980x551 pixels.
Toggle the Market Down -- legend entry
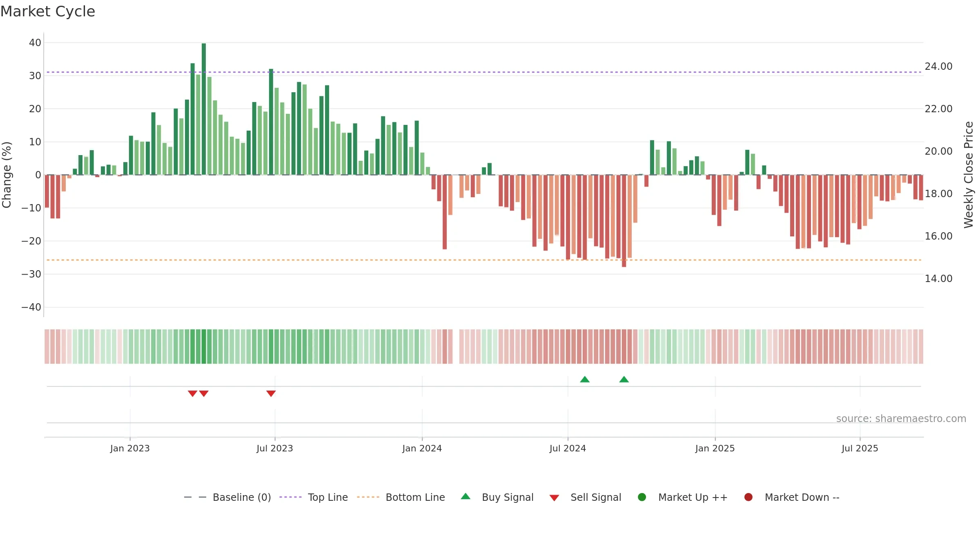(791, 497)
